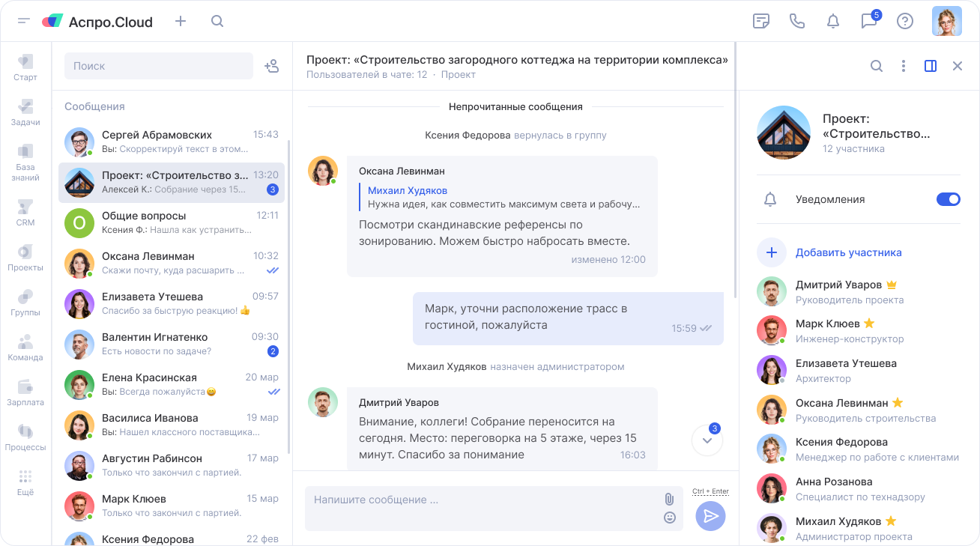This screenshot has height=546, width=980.
Task: Expand the Ещё sidebar menu
Action: [x=25, y=482]
